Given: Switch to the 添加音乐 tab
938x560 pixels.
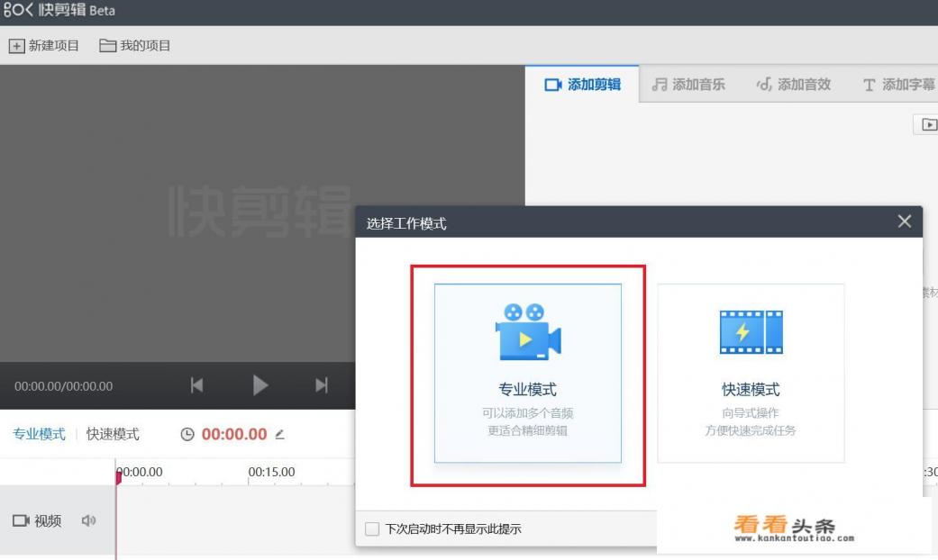Looking at the screenshot, I should [x=689, y=85].
